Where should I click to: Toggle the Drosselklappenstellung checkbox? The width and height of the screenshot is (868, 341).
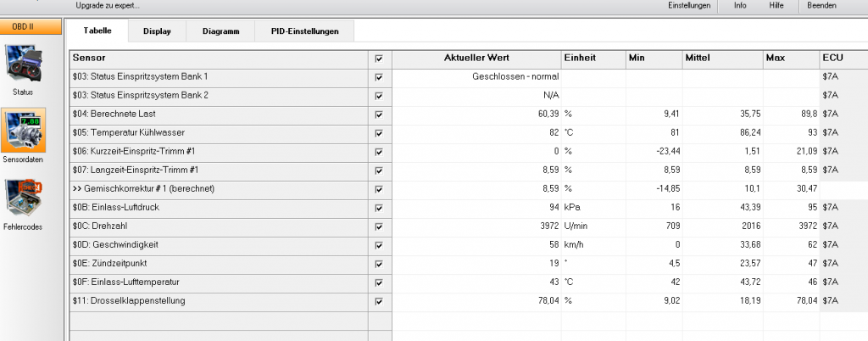(379, 302)
